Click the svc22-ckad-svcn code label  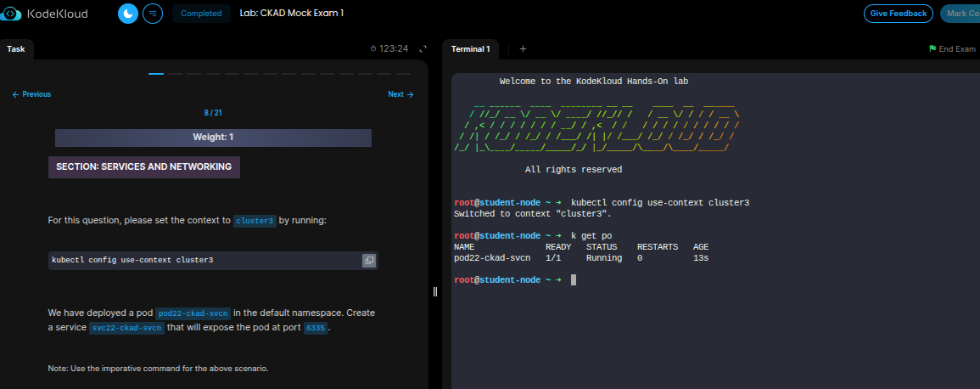point(126,329)
